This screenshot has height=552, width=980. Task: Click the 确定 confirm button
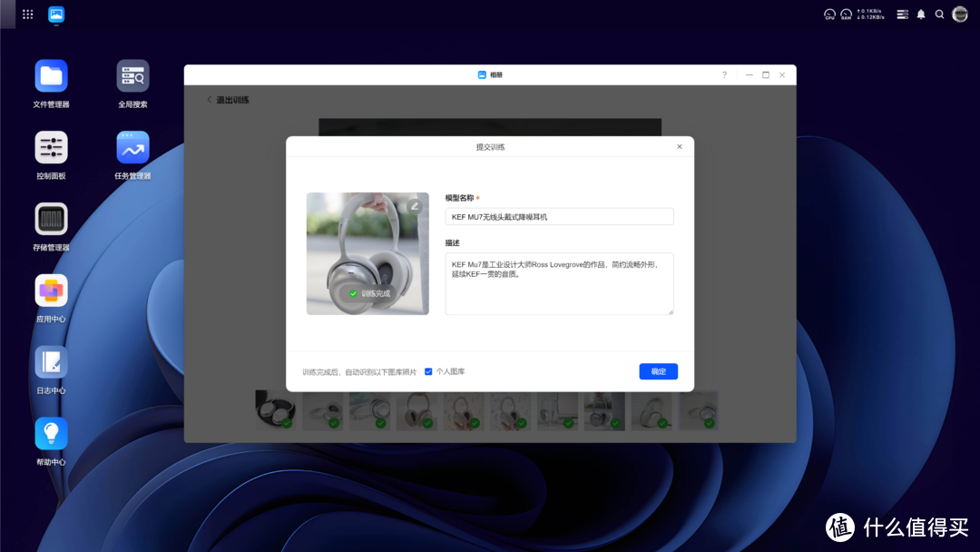tap(658, 371)
